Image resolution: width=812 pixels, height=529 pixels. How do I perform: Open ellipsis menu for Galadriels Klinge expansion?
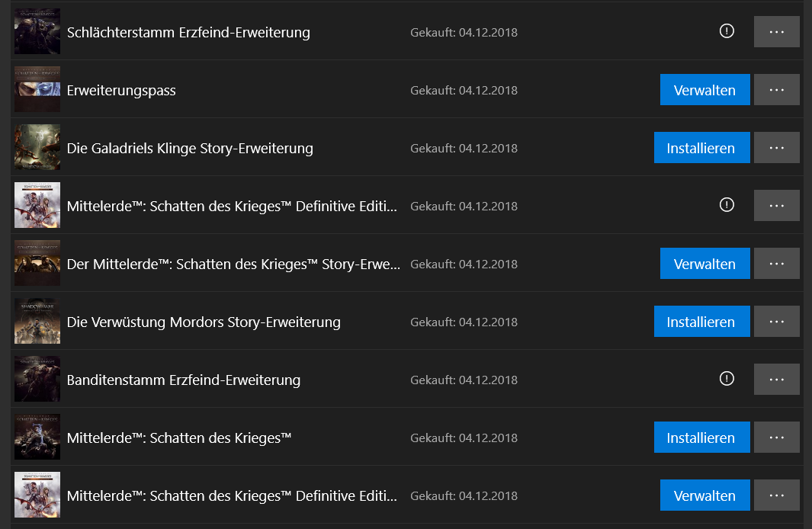pos(776,148)
